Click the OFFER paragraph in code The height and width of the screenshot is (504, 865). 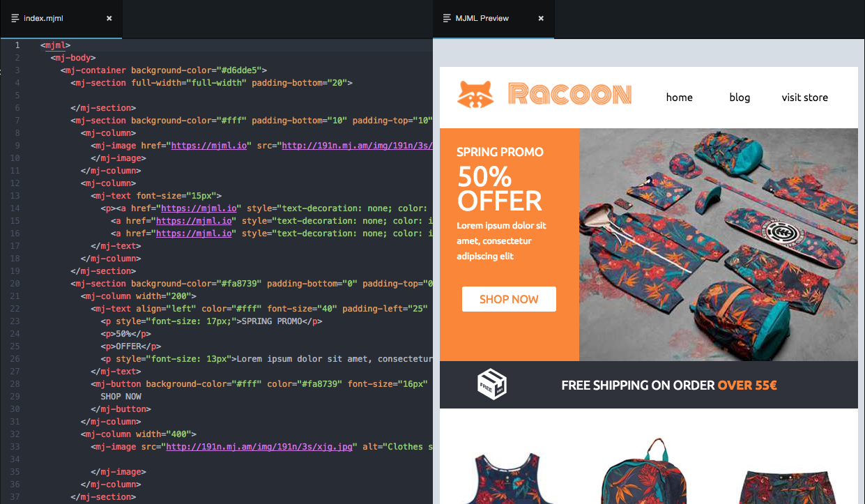click(x=131, y=346)
